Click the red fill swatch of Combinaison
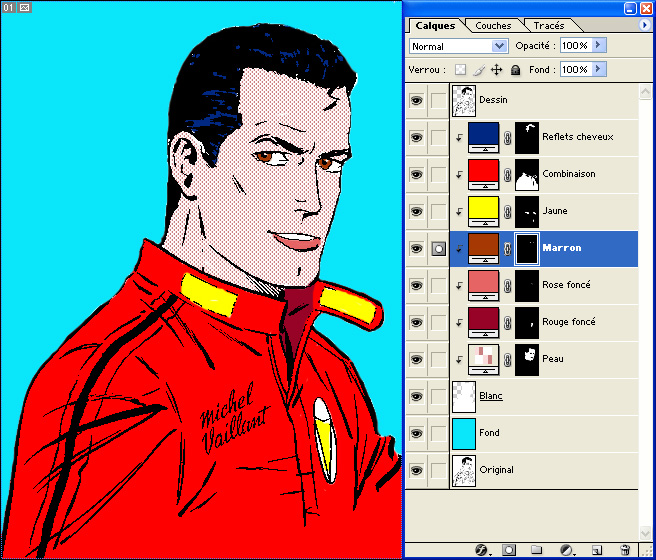Screen dimensions: 656x560 484,174
